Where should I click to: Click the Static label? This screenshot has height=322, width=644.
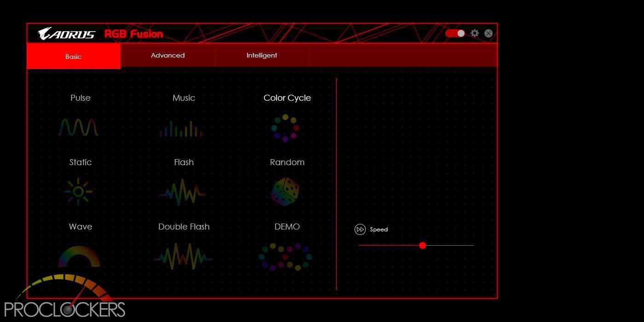pos(80,162)
